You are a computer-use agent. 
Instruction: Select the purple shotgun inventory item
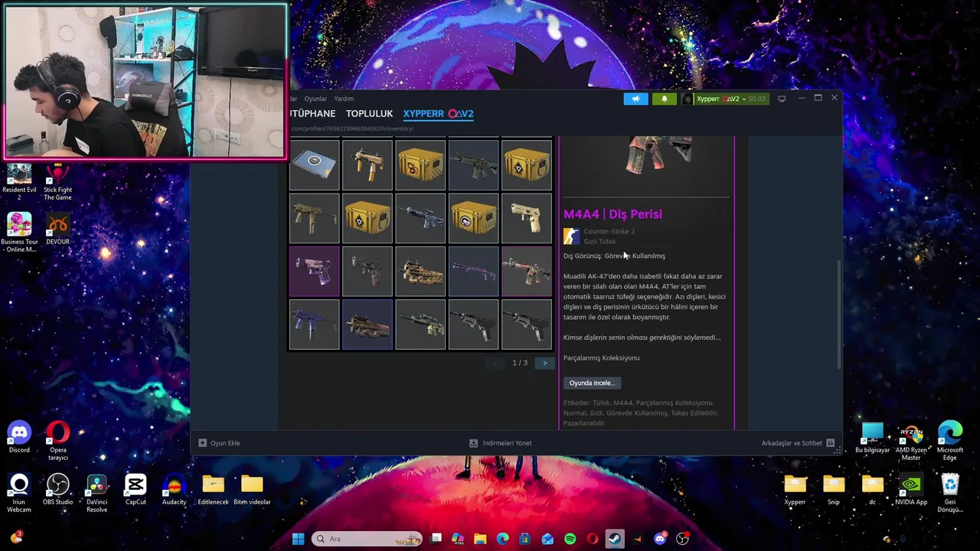pyautogui.click(x=473, y=272)
